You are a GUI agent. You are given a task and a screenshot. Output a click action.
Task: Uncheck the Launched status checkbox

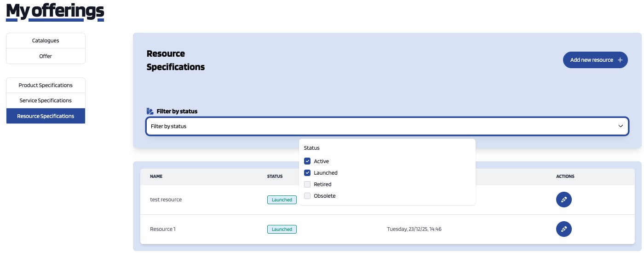click(307, 173)
